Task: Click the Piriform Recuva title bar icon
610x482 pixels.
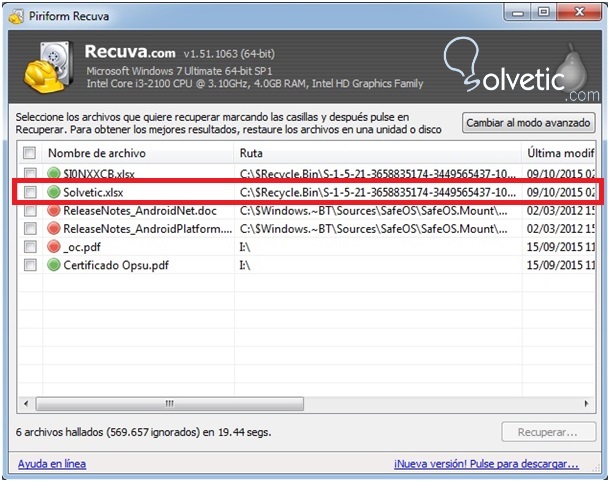Action: point(16,16)
